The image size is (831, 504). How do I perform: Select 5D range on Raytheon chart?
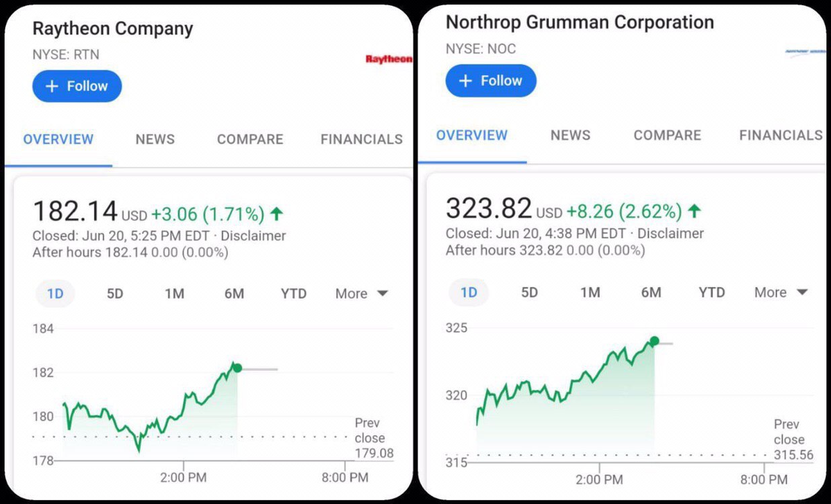115,294
